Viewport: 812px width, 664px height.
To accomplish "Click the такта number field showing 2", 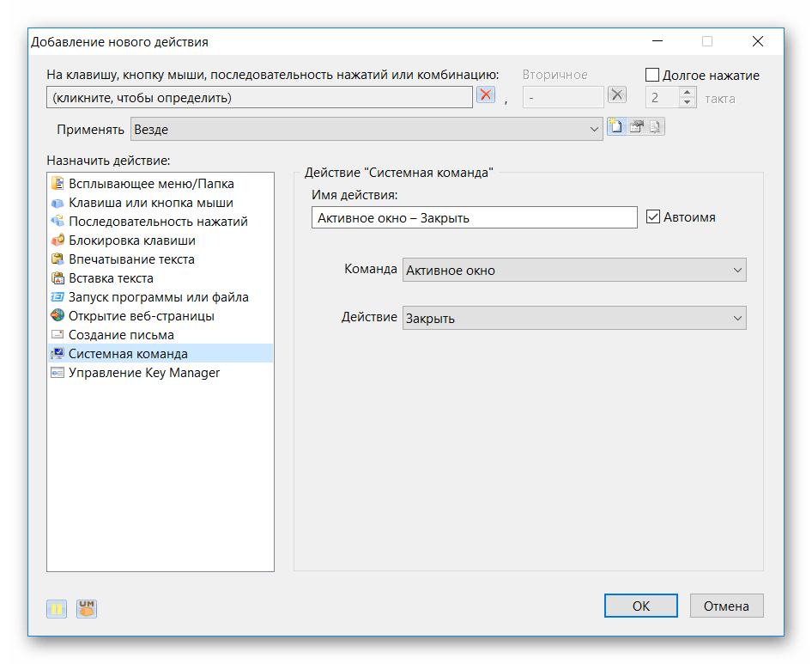I will point(663,97).
